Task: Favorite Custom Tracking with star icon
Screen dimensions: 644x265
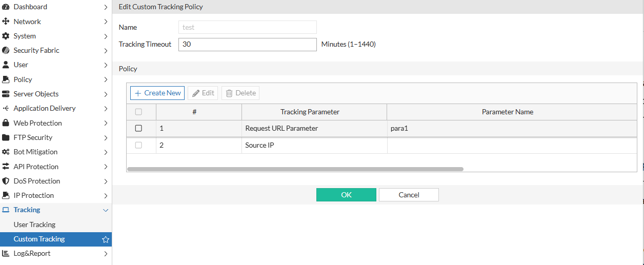Action: pyautogui.click(x=106, y=239)
